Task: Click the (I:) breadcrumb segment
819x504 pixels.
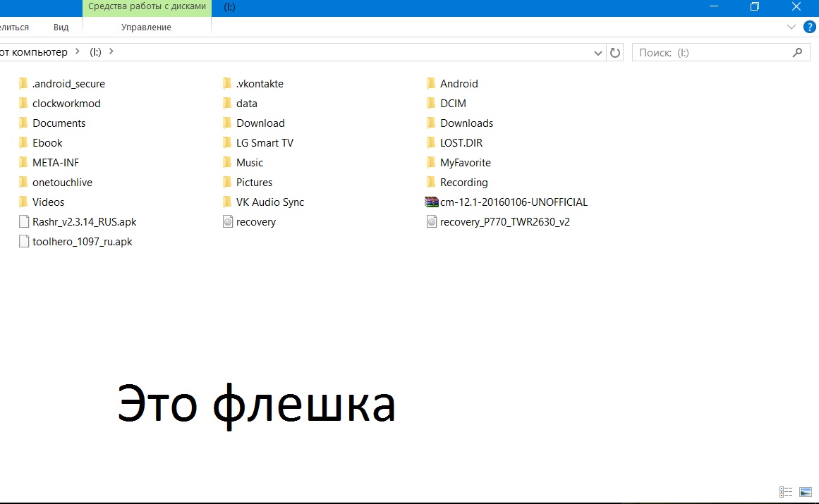Action: [95, 52]
